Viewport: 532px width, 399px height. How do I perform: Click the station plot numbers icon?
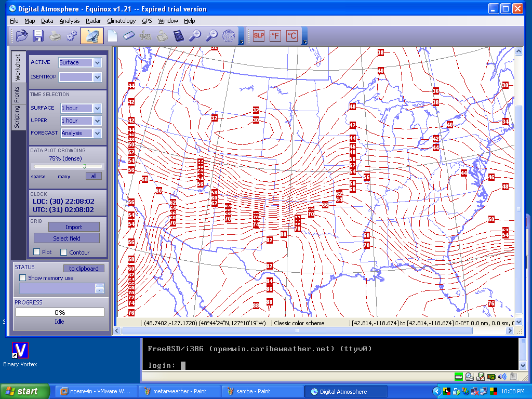point(145,36)
